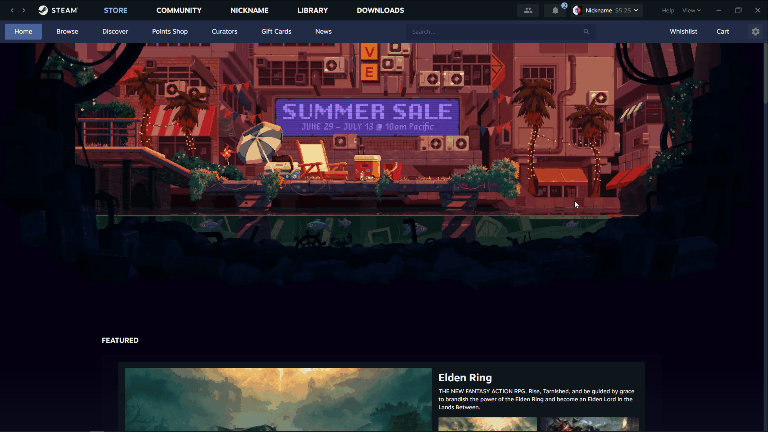Click the Summer Sale banner sign

coord(367,117)
